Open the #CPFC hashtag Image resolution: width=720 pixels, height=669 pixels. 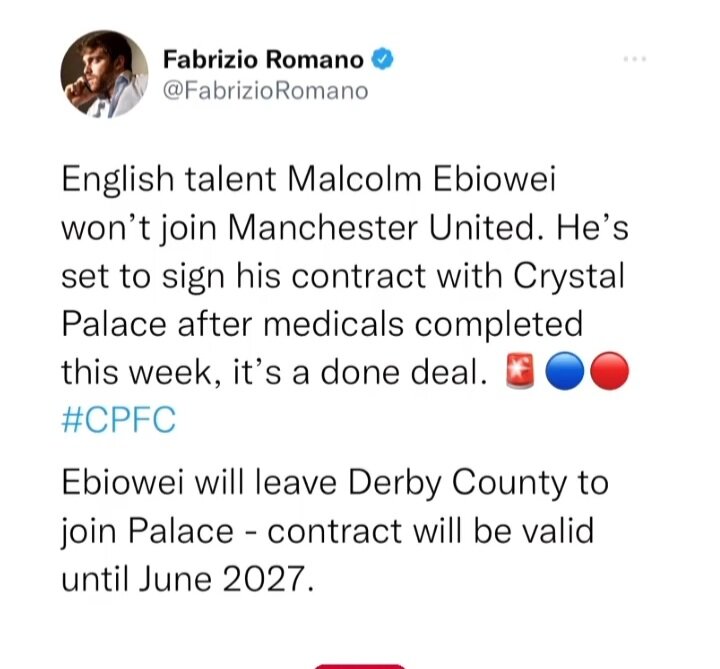tap(118, 419)
